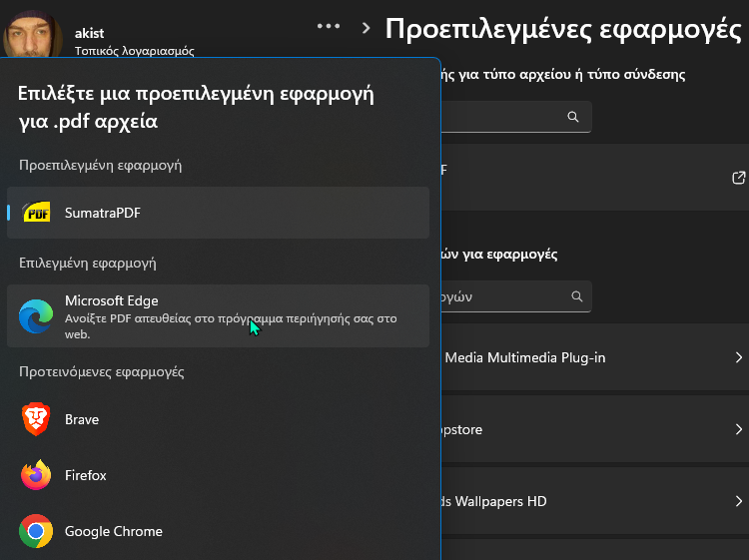Screen dimensions: 749x560
Task: Click the Προεπιλεγμένη εφαρμογή section heading
Action: 100,165
